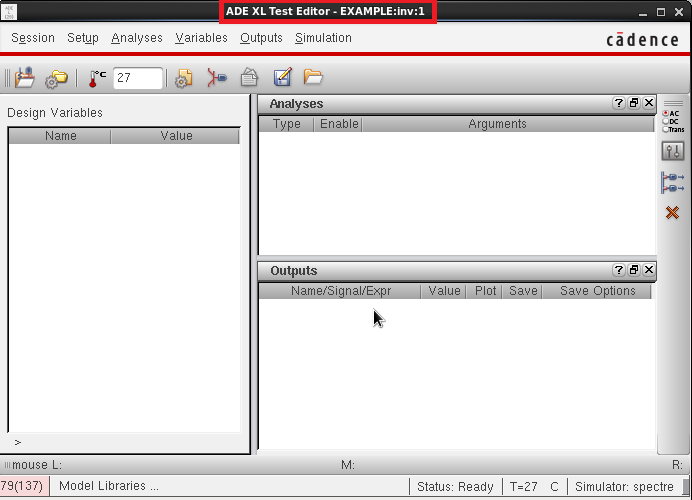Click the printer-style document toolbar icon

click(x=249, y=77)
